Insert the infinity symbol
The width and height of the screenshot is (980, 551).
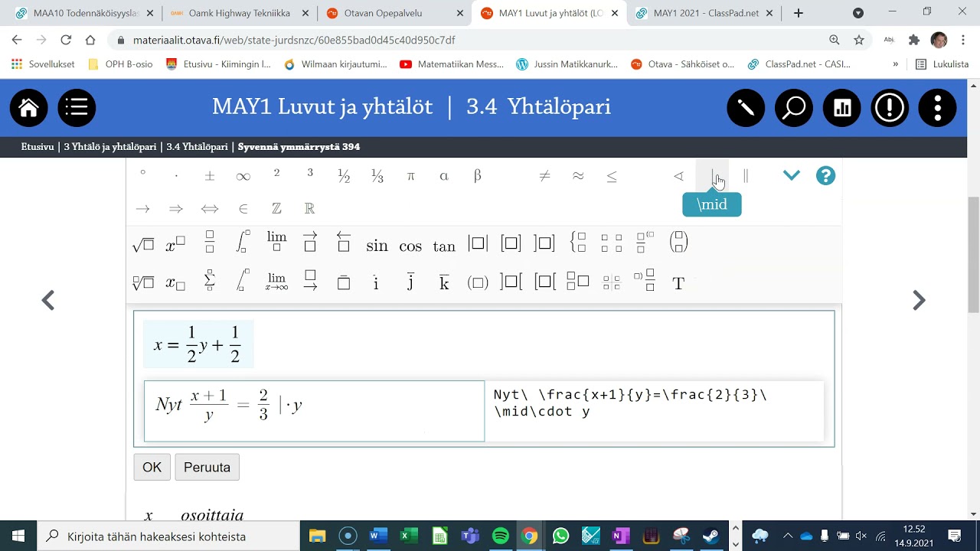click(x=243, y=176)
